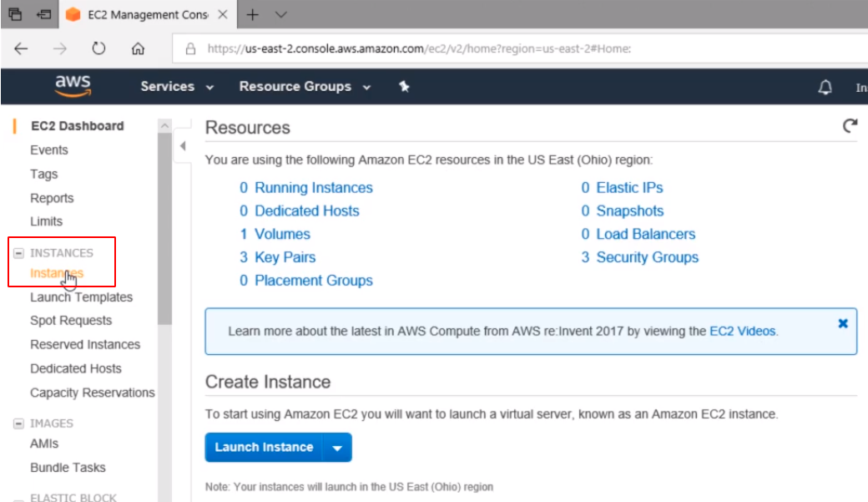Select Instances in the sidebar
This screenshot has height=502, width=868.
pyautogui.click(x=56, y=273)
